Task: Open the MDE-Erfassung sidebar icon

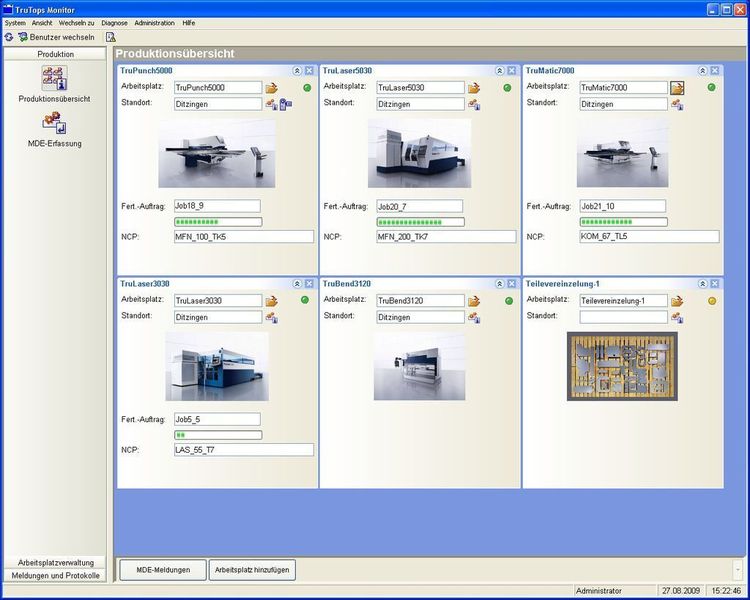Action: point(55,123)
